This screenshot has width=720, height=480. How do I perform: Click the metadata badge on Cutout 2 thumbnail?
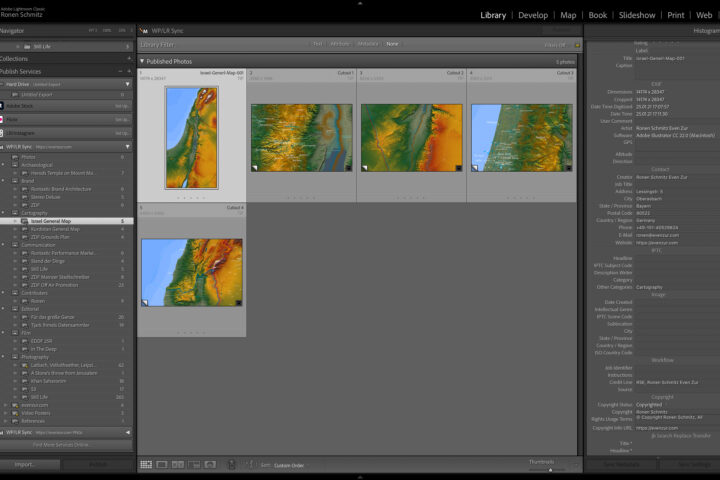(458, 168)
